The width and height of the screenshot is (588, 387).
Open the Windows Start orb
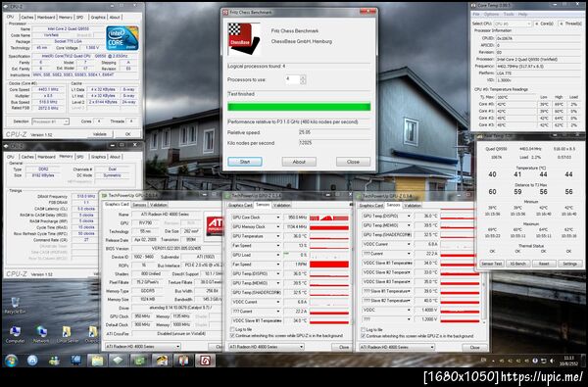[x=11, y=361]
